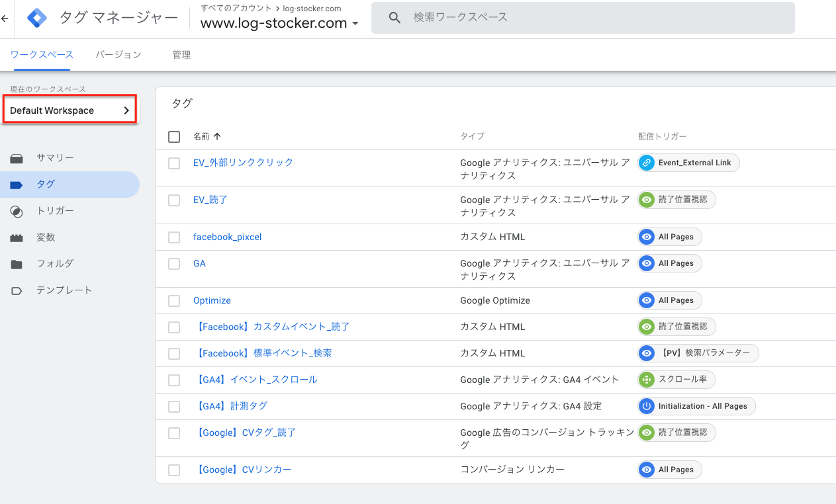Click the タグ label icon in sidebar
The height and width of the screenshot is (504, 836).
click(x=17, y=185)
